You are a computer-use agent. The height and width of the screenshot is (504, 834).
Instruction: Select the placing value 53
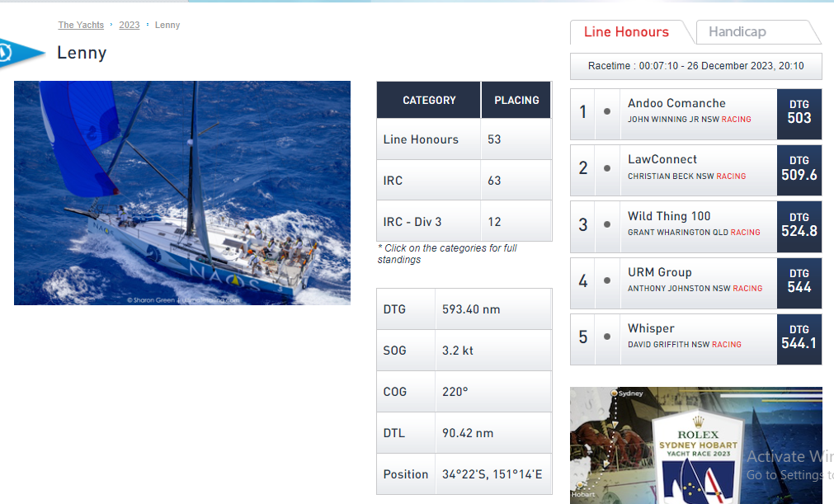click(x=494, y=139)
